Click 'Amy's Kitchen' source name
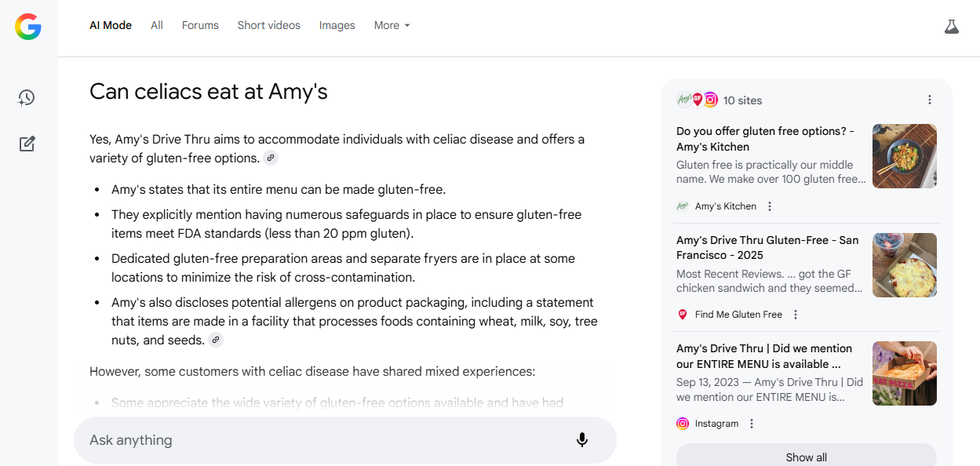 726,206
